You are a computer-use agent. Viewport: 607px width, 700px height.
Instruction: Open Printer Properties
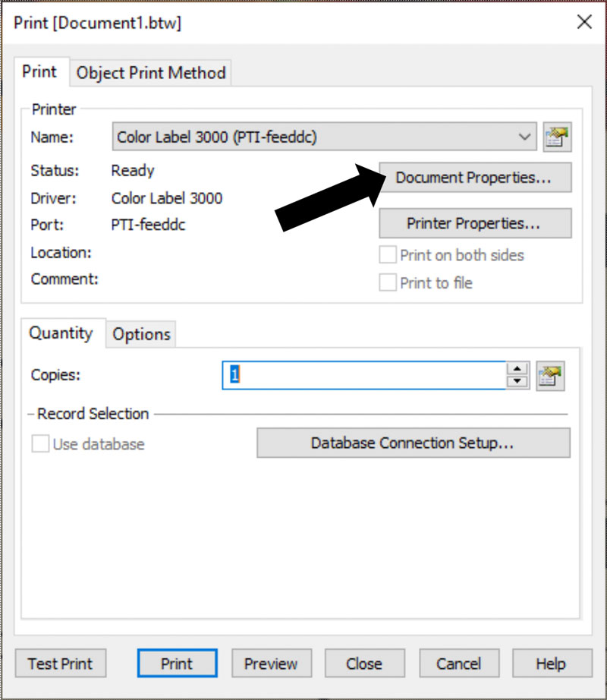475,223
